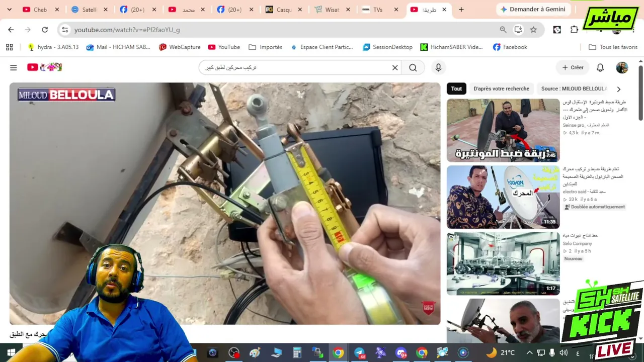Click the main video player
644x362 pixels.
click(225, 203)
